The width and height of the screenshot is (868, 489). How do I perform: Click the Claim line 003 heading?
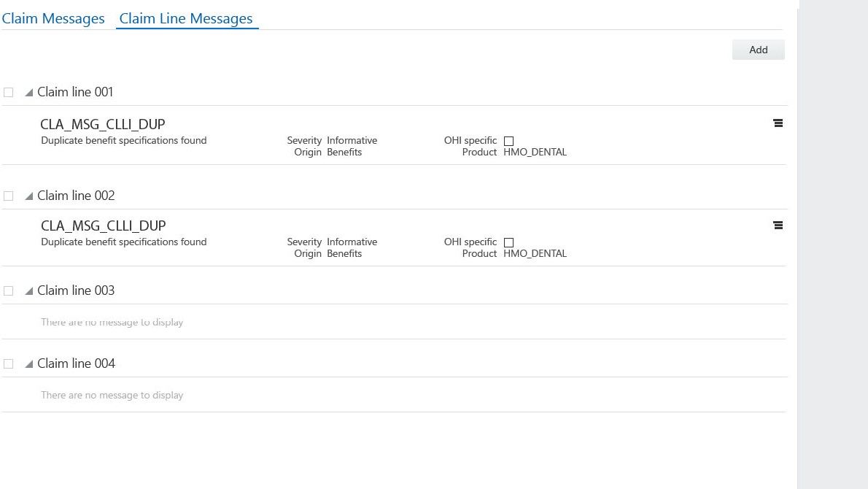[x=76, y=290]
